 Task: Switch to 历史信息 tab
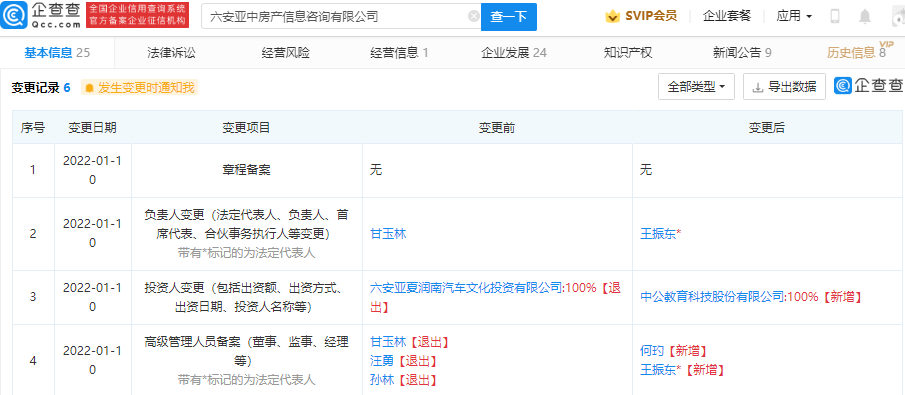click(x=856, y=53)
